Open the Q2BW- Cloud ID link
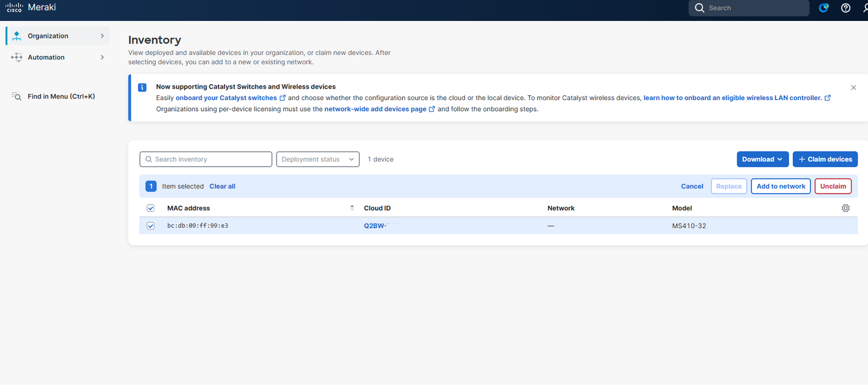This screenshot has width=868, height=385. tap(375, 226)
